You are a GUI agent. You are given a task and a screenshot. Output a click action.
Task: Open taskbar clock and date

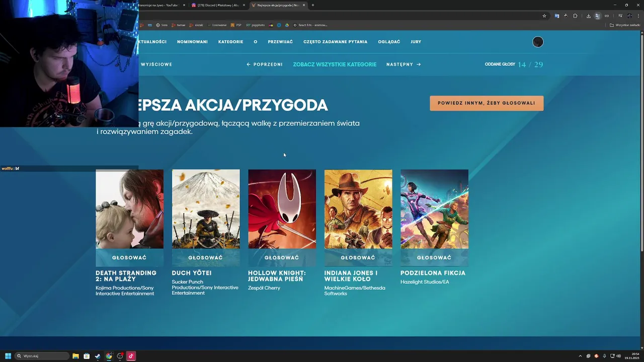[631, 356]
